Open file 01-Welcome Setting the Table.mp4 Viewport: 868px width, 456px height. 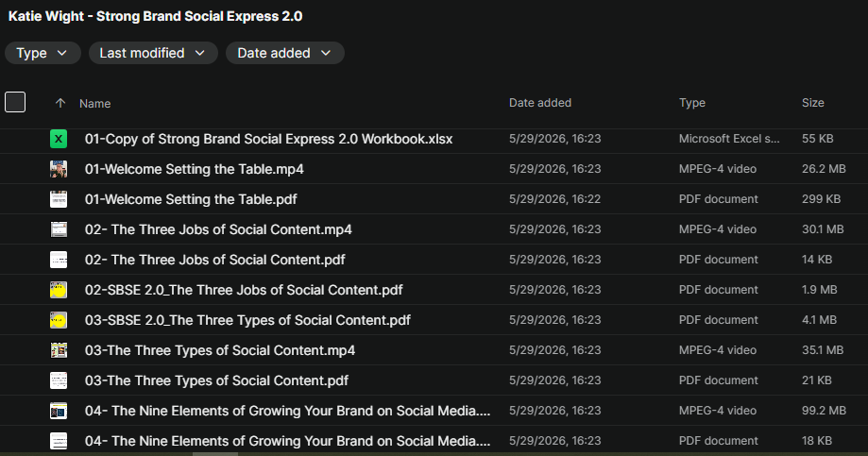click(195, 169)
